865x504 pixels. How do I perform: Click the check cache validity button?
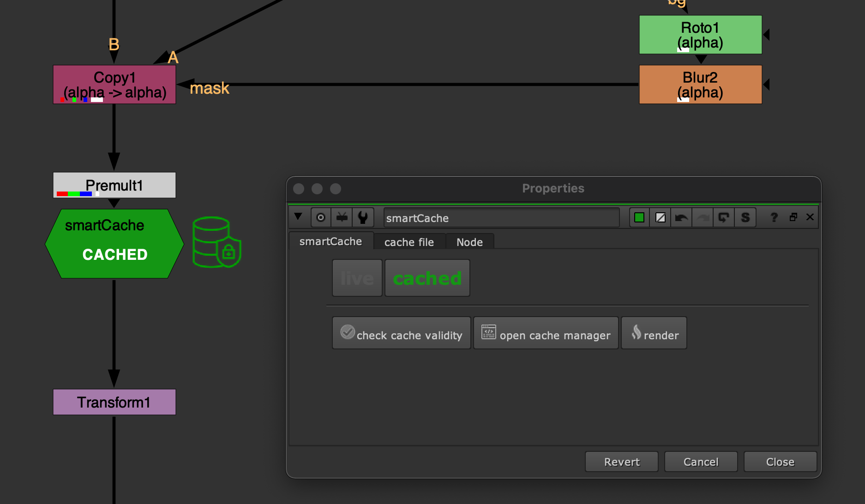401,333
